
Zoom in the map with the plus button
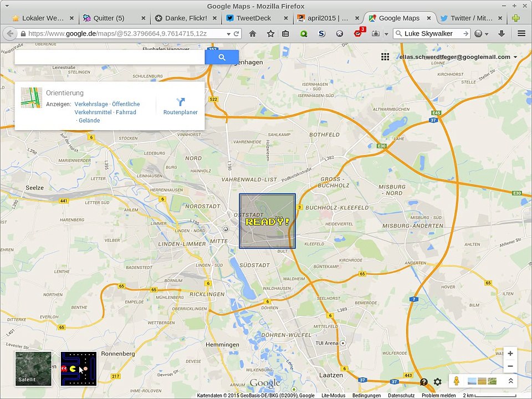[x=510, y=354]
